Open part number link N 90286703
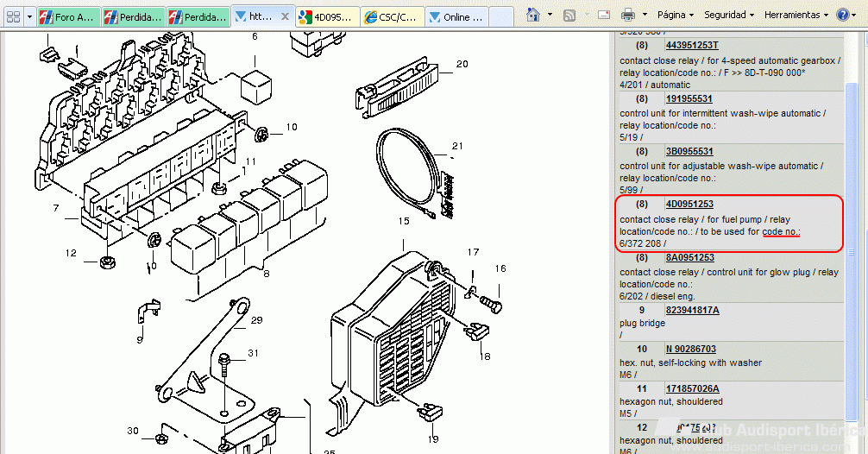868x454 pixels. click(x=691, y=350)
